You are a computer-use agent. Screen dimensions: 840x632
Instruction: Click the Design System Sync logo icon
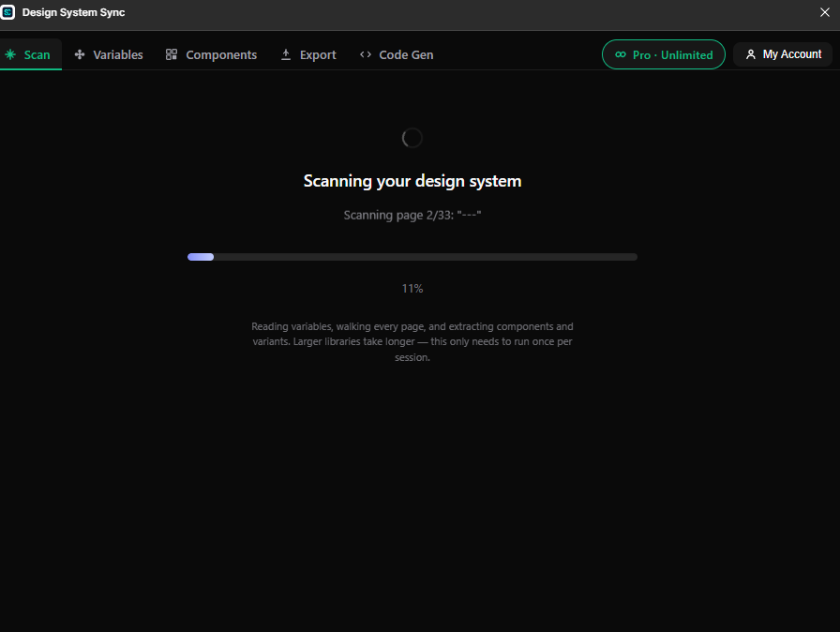(x=7, y=12)
